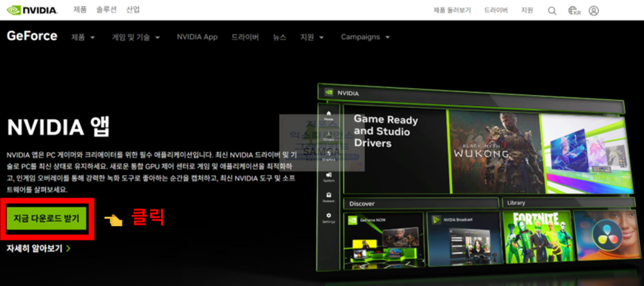
Task: Click the Discover section header
Action: 421,203
